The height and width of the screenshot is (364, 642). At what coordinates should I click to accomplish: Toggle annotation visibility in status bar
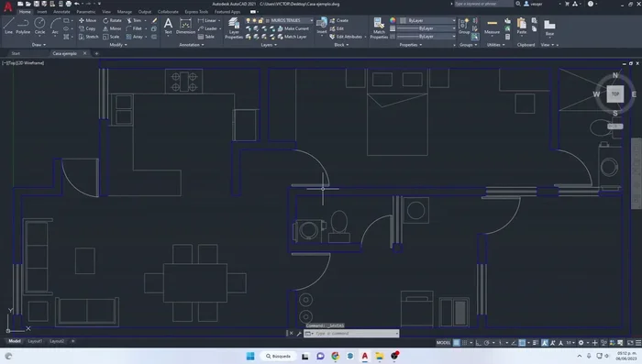pyautogui.click(x=545, y=343)
